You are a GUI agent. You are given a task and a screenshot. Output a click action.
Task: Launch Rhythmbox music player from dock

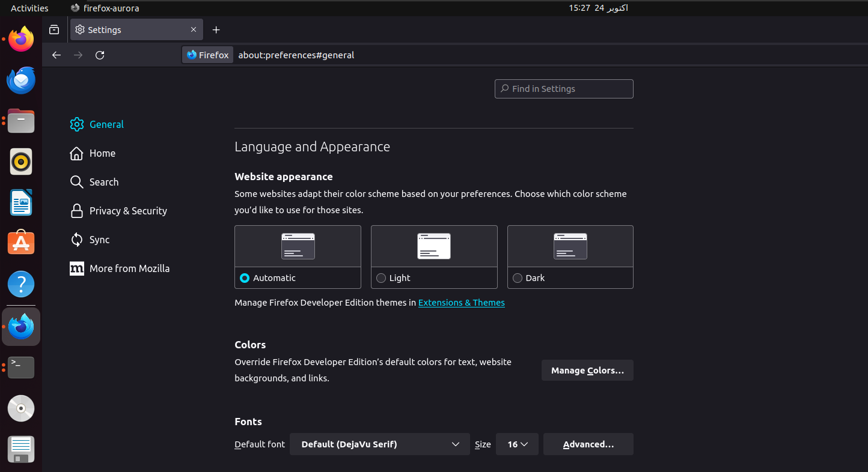(x=21, y=162)
